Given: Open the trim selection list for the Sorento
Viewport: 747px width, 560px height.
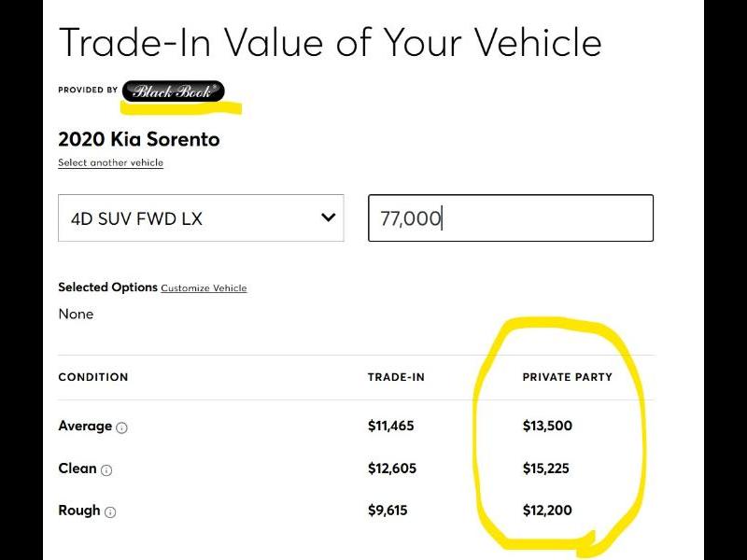Looking at the screenshot, I should coord(201,217).
